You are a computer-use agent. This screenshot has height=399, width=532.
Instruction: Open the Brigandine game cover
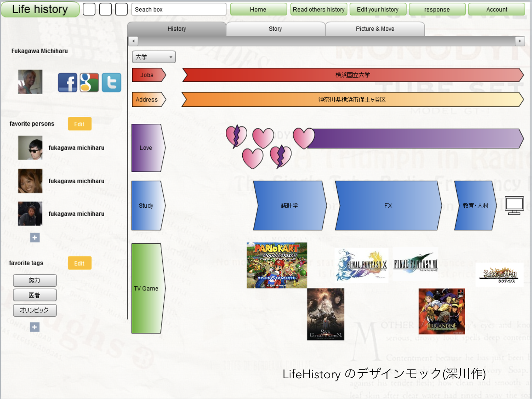point(441,311)
